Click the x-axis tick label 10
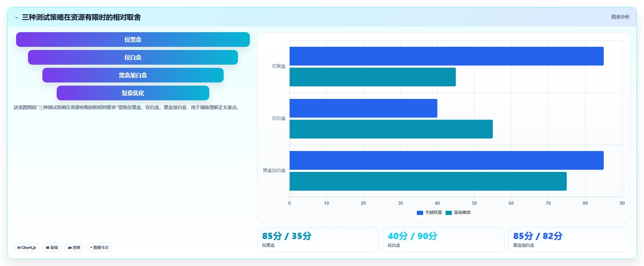The height and width of the screenshot is (266, 644). coord(326,203)
